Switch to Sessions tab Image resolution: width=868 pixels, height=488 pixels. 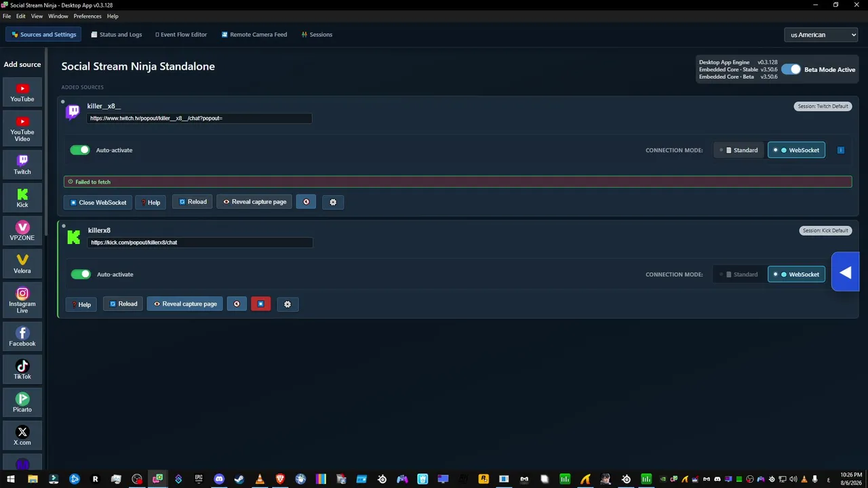pyautogui.click(x=317, y=35)
